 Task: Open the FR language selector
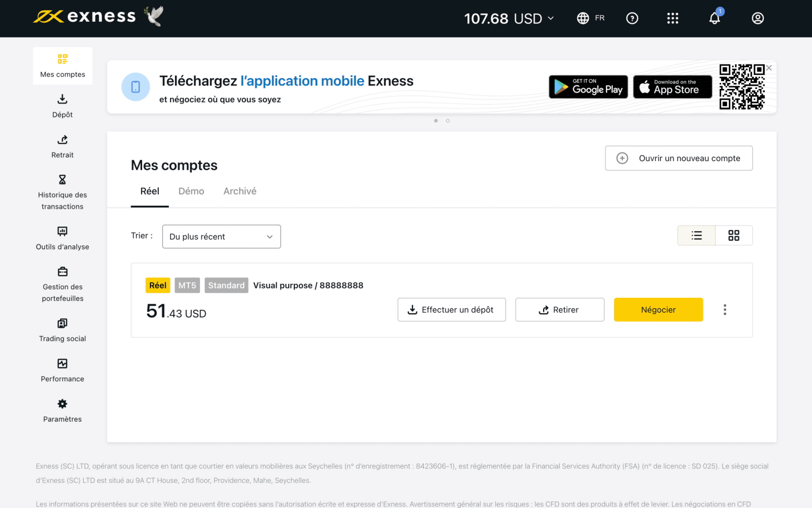click(x=591, y=18)
